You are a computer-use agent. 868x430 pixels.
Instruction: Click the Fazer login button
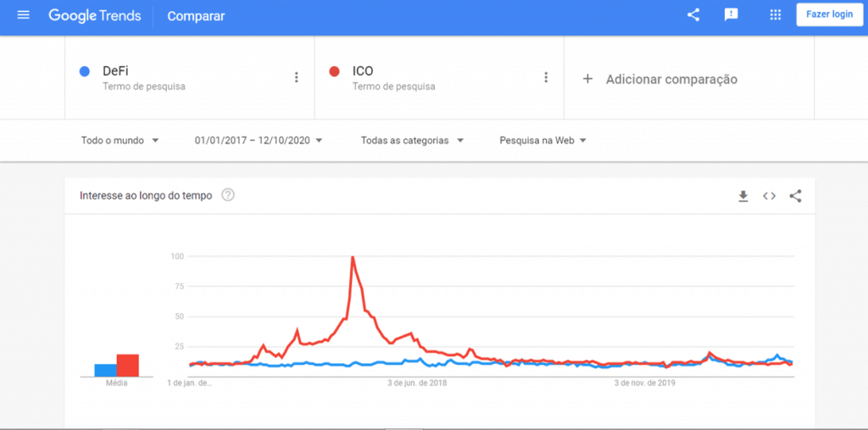829,14
